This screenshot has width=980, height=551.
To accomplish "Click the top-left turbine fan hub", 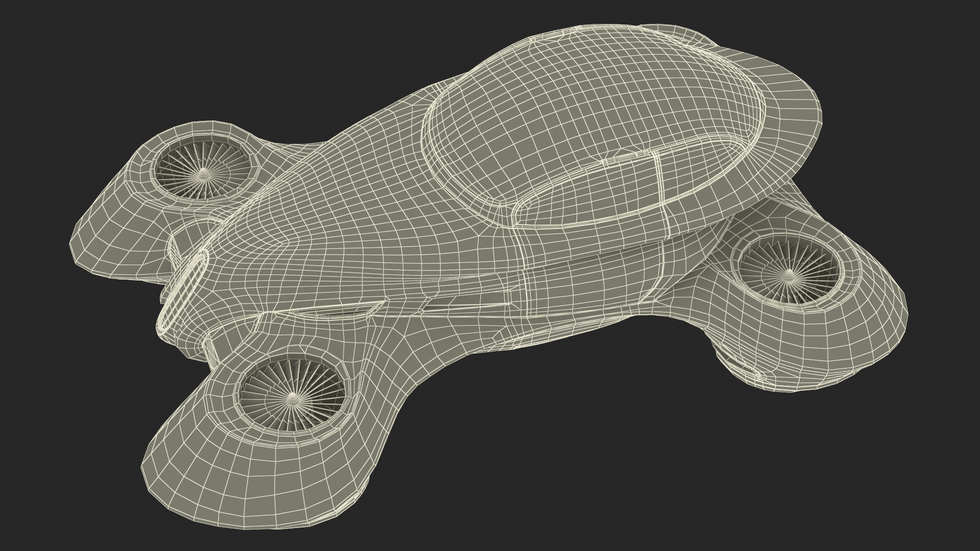I will [x=203, y=172].
